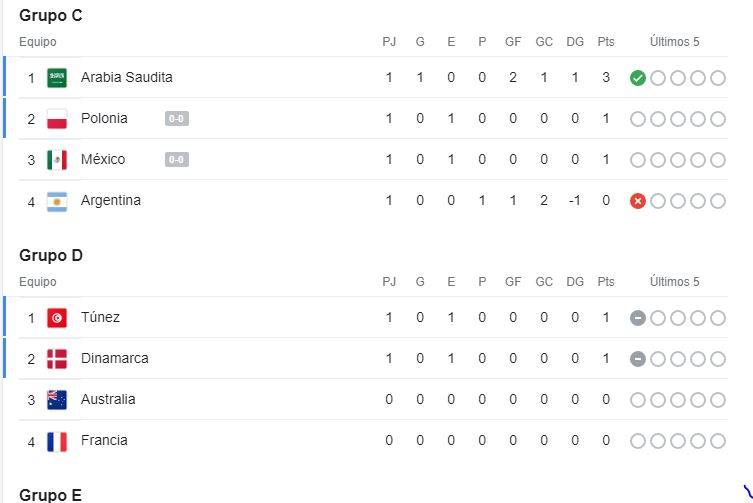Click the Tunisia flag icon
Screen dimensions: 753x503
coord(57,318)
